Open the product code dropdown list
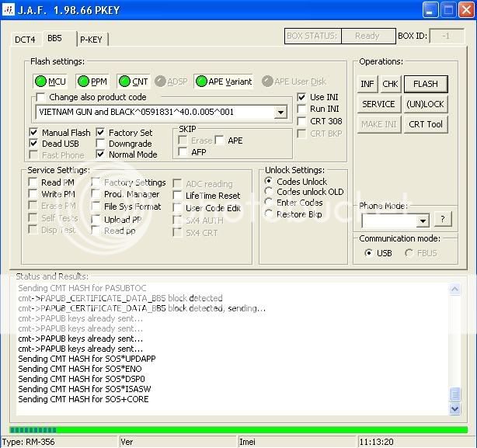The height and width of the screenshot is (448, 477). coord(280,113)
